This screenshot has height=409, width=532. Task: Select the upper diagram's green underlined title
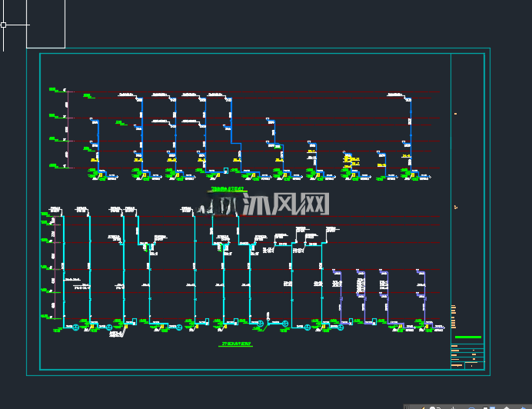[x=228, y=189]
